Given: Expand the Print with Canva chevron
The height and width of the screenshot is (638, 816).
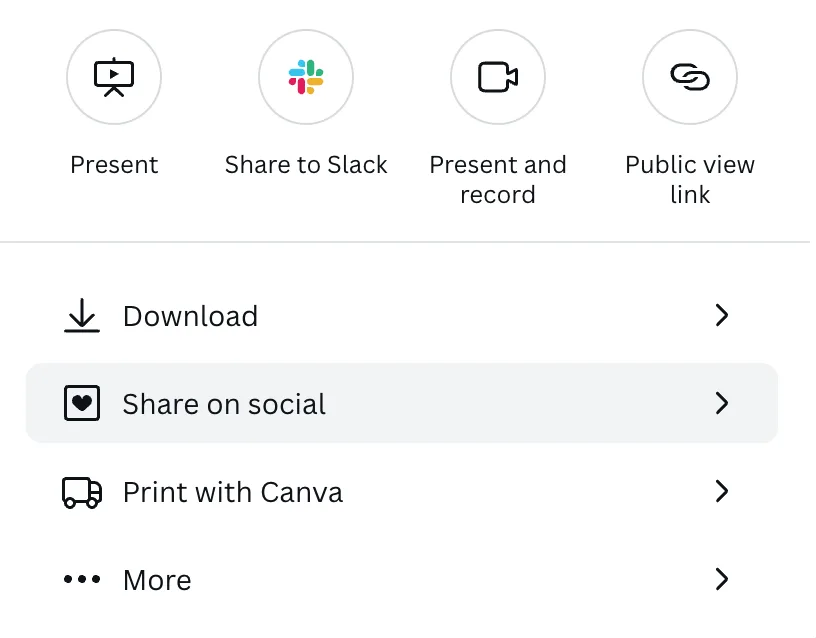Looking at the screenshot, I should (x=722, y=491).
